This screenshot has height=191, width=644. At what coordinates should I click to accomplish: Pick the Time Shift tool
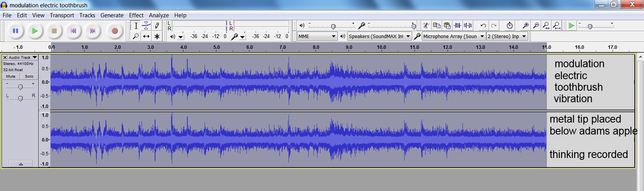point(146,37)
